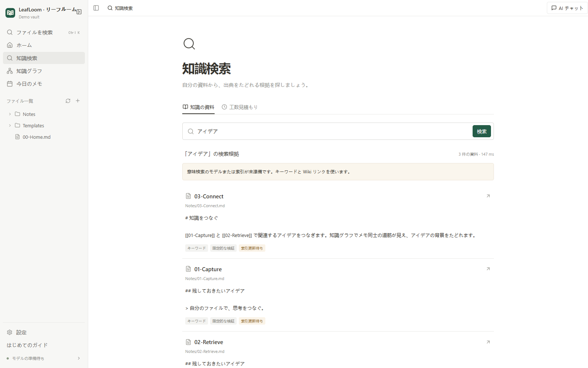588x368 pixels.
Task: Click the モデルの準備待ち status text
Action: coord(28,358)
